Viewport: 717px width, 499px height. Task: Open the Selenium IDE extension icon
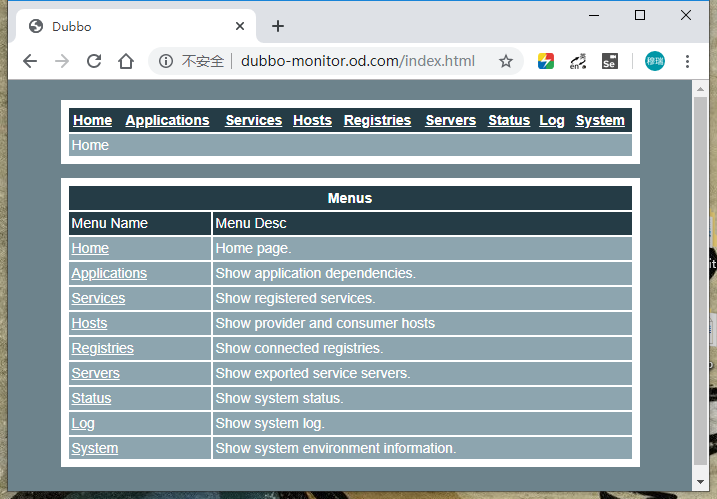(x=610, y=61)
